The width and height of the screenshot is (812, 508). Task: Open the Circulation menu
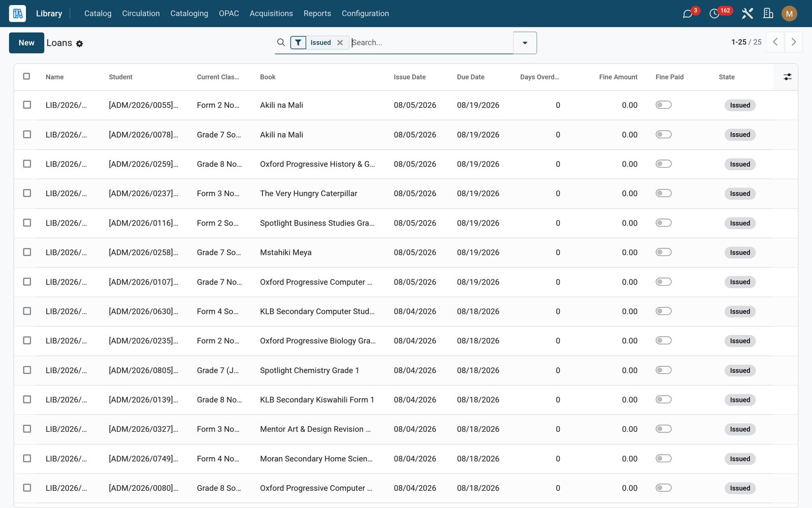pyautogui.click(x=141, y=14)
